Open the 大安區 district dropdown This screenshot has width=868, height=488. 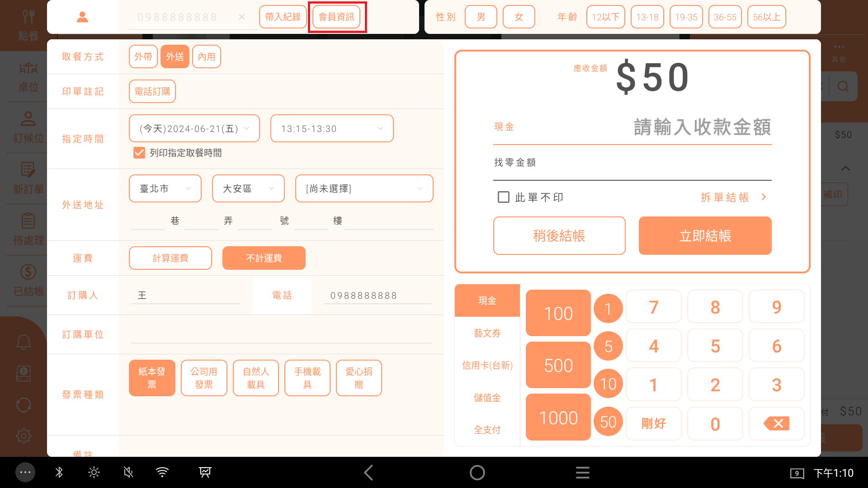point(248,188)
